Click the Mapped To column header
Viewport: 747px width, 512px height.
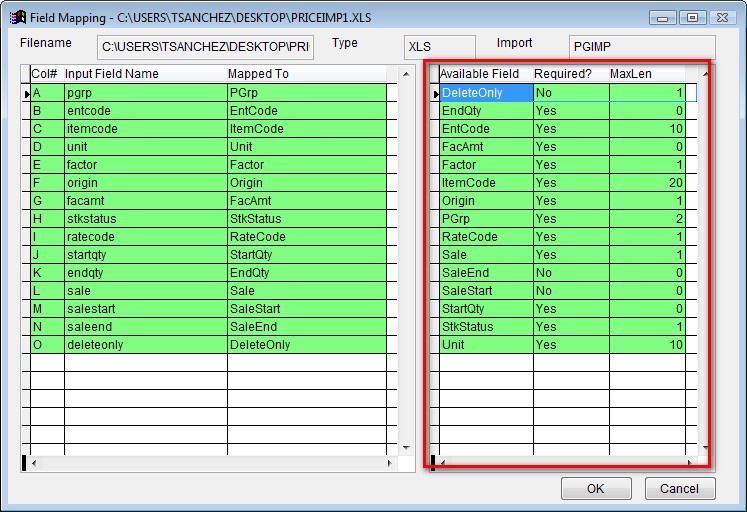[307, 74]
